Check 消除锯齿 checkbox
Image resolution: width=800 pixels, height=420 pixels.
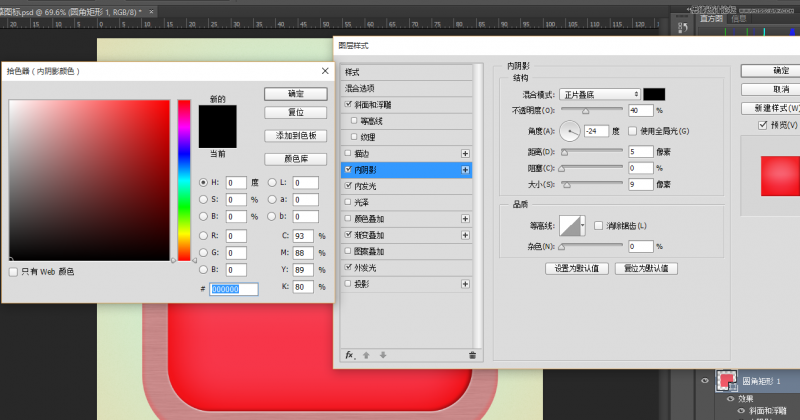click(x=598, y=226)
